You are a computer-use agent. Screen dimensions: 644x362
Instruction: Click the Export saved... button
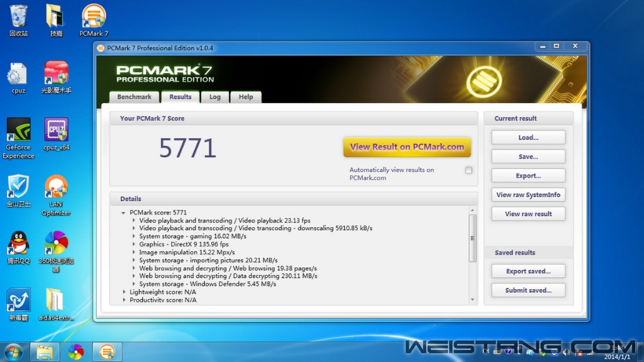click(x=528, y=271)
